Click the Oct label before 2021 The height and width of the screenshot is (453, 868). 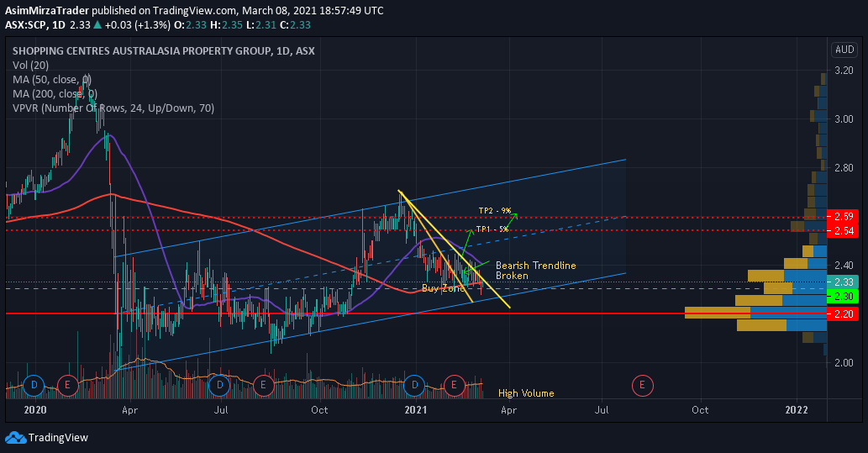pos(319,410)
